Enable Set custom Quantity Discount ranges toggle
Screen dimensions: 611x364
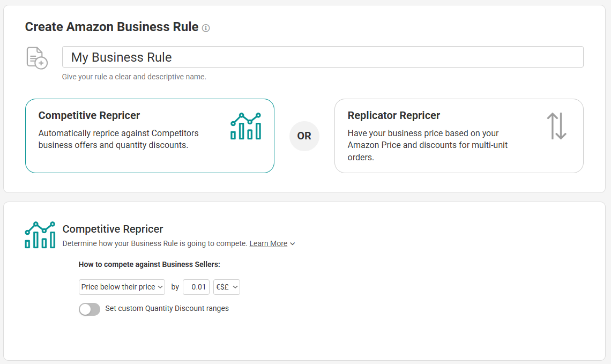pos(90,309)
